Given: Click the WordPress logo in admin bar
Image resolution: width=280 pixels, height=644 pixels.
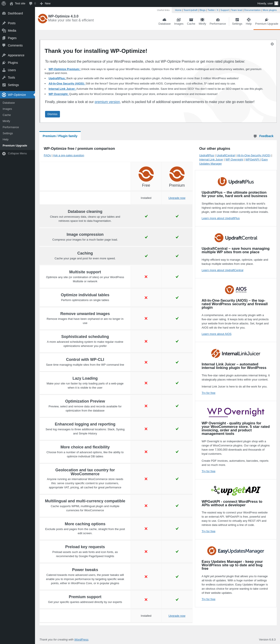Looking at the screenshot, I should pos(4,3).
